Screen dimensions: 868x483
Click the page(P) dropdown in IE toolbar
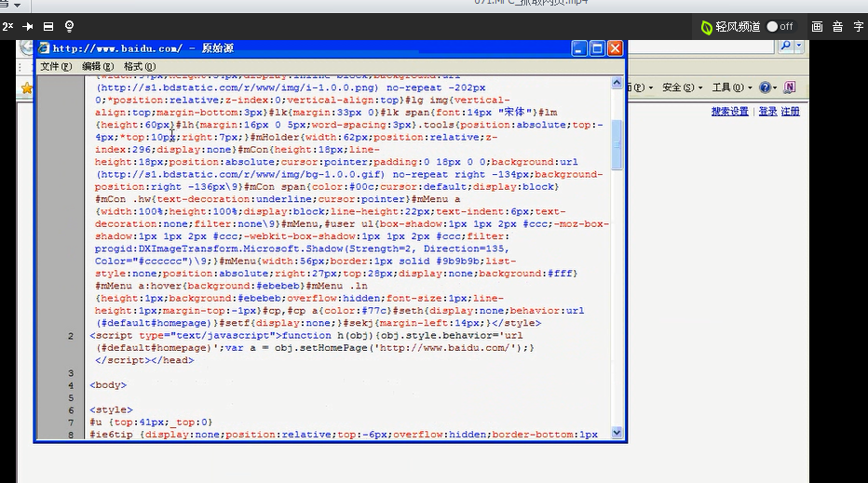[642, 87]
